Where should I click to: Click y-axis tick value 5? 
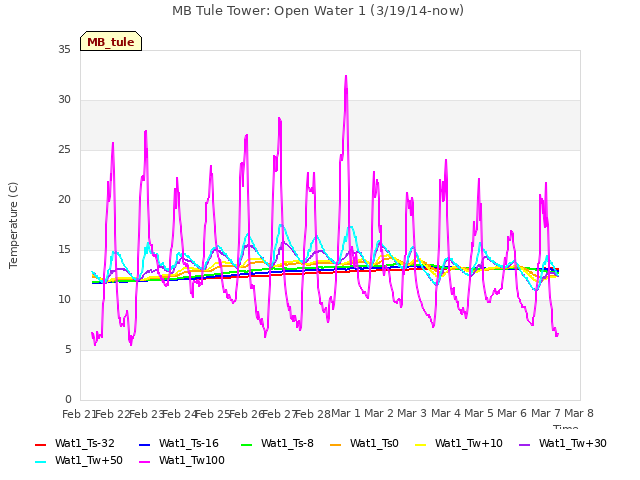point(68,350)
